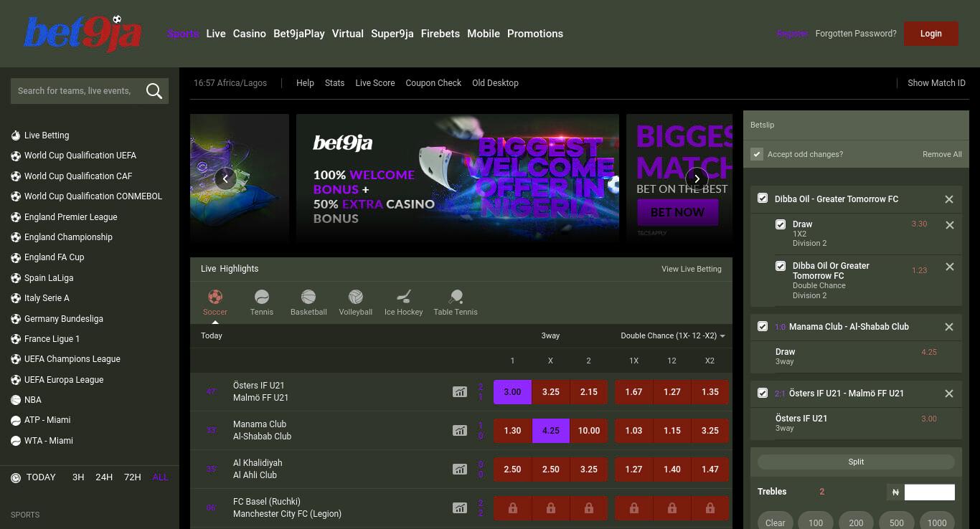The image size is (980, 529).
Task: Select the 24H time filter
Action: pyautogui.click(x=104, y=477)
